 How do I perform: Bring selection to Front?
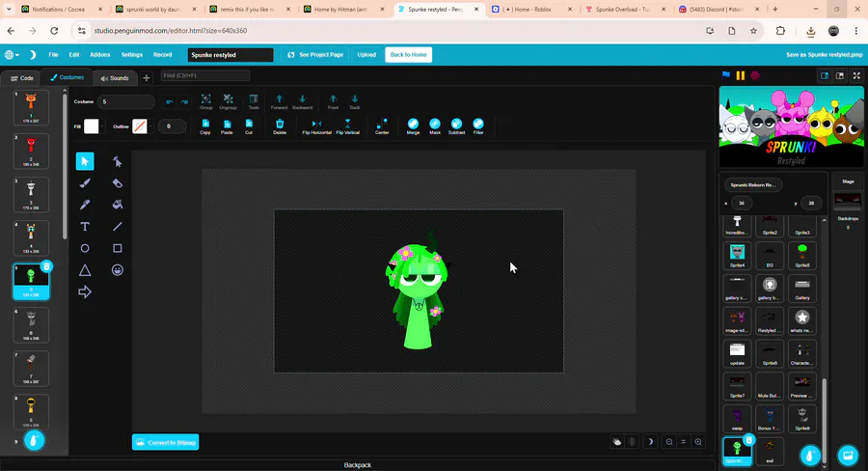333,102
